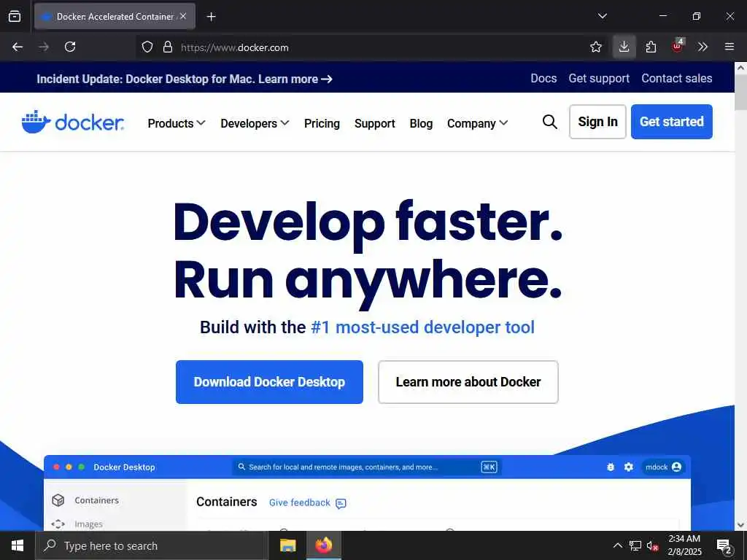Click the Firefox taskbar icon
The height and width of the screenshot is (560, 747).
(x=323, y=545)
